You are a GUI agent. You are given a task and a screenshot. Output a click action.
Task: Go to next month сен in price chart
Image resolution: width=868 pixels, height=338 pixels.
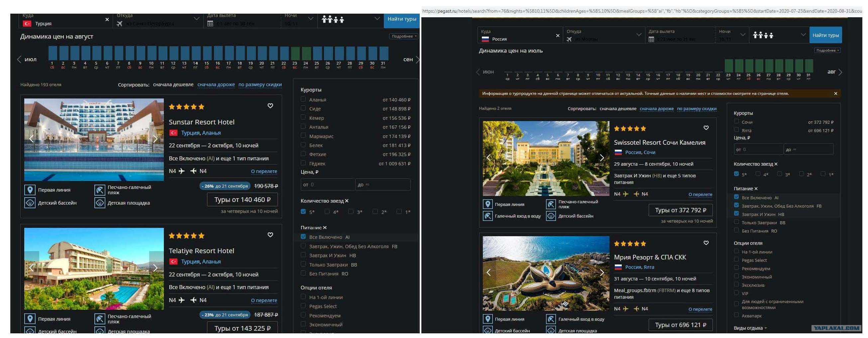coord(417,60)
